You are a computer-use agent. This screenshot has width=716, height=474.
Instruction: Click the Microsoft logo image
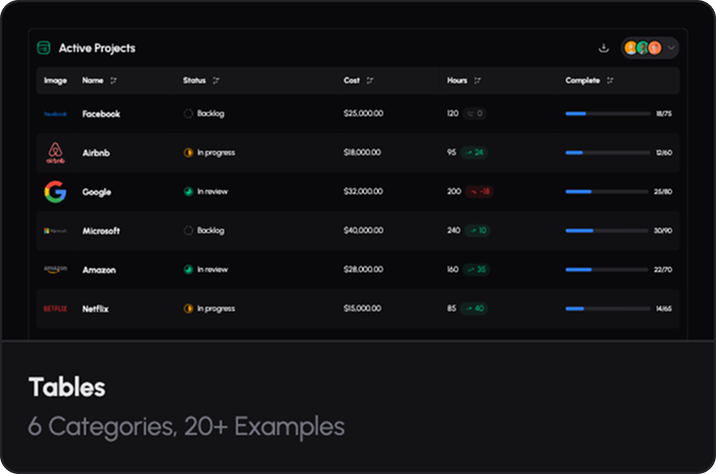[x=55, y=231]
